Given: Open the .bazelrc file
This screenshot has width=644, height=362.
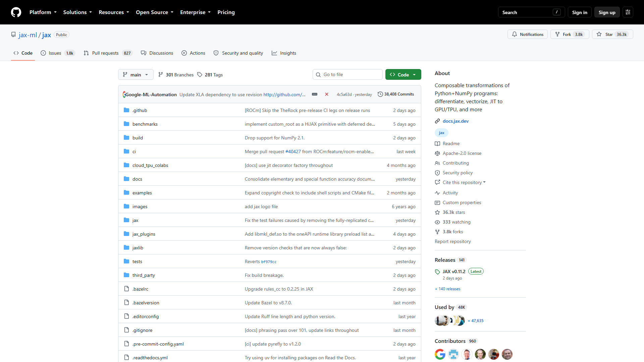Looking at the screenshot, I should (140, 289).
